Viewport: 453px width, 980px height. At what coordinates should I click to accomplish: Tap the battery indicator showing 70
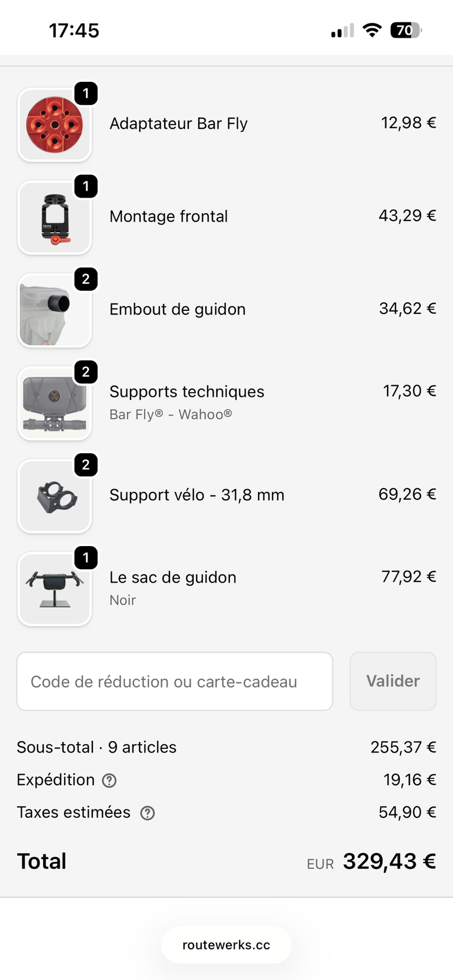click(407, 30)
